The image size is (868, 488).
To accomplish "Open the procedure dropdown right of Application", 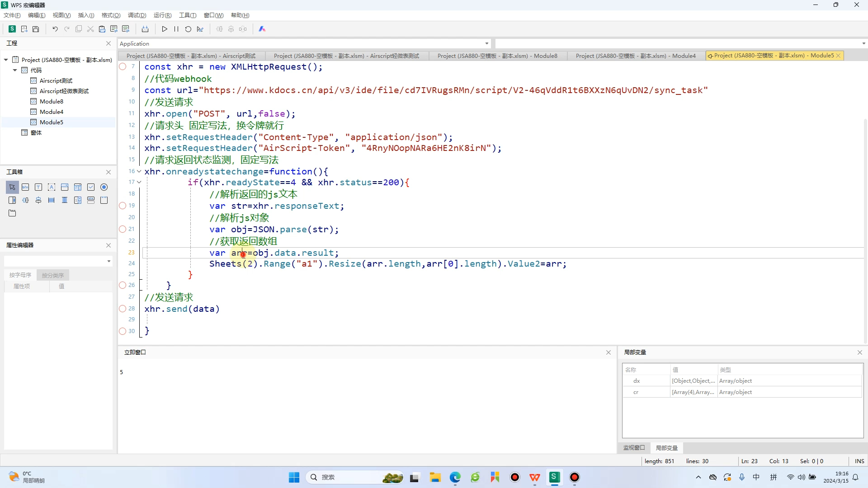I will point(863,44).
